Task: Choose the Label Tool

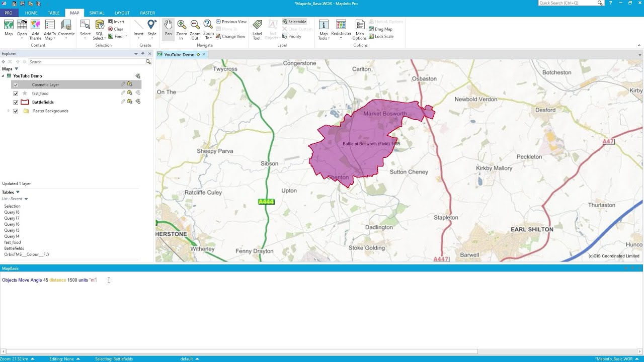Action: click(x=257, y=29)
